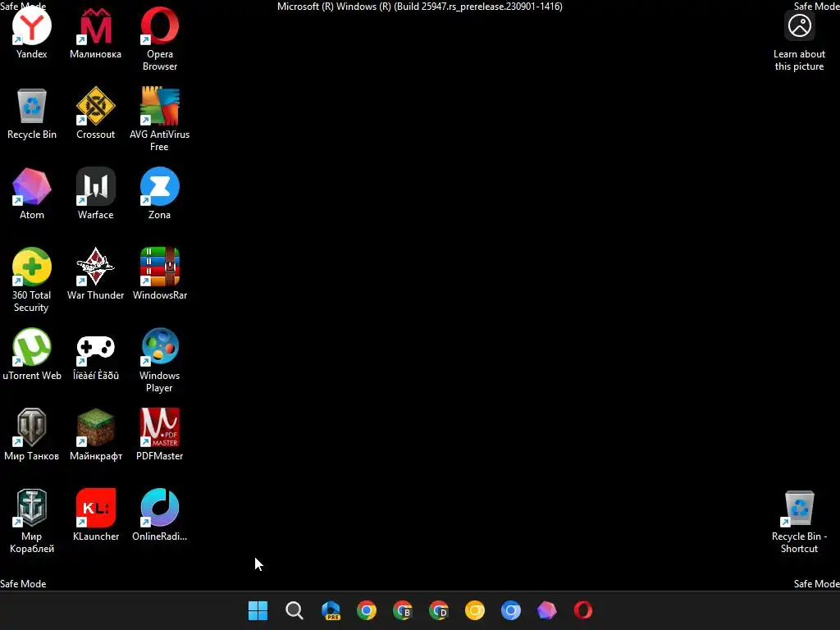This screenshot has width=840, height=630.
Task: Click the '360 Total Security' label text
Action: click(32, 301)
